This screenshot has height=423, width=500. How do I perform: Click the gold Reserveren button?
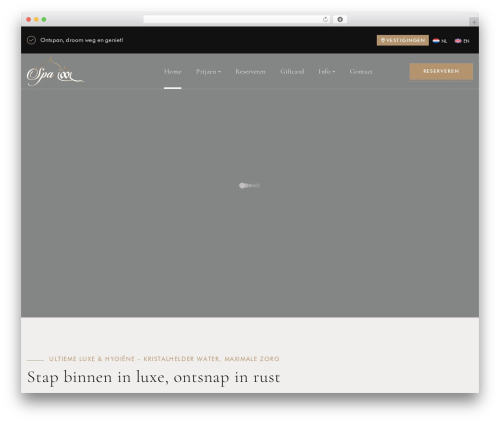[x=441, y=71]
